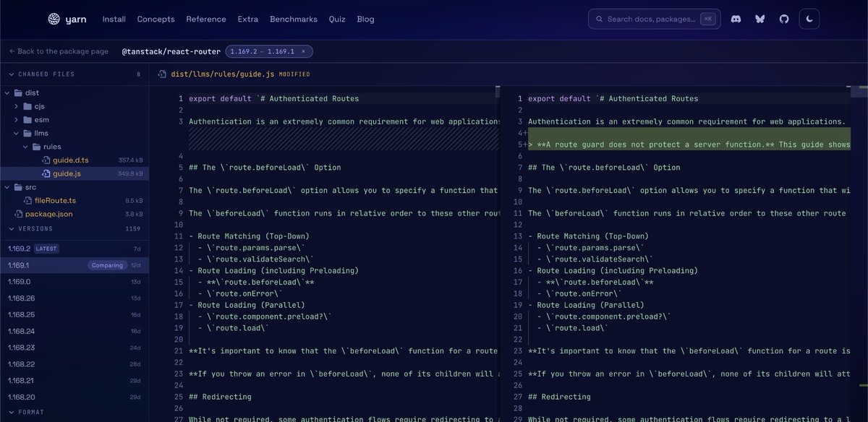Collapse the src folder chevron
The width and height of the screenshot is (868, 422).
pyautogui.click(x=8, y=187)
